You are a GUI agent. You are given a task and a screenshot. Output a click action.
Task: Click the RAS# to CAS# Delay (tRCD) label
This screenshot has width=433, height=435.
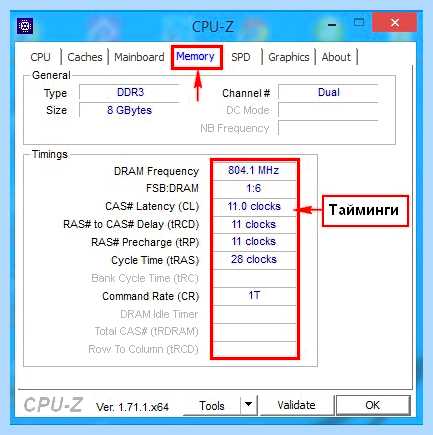(131, 224)
